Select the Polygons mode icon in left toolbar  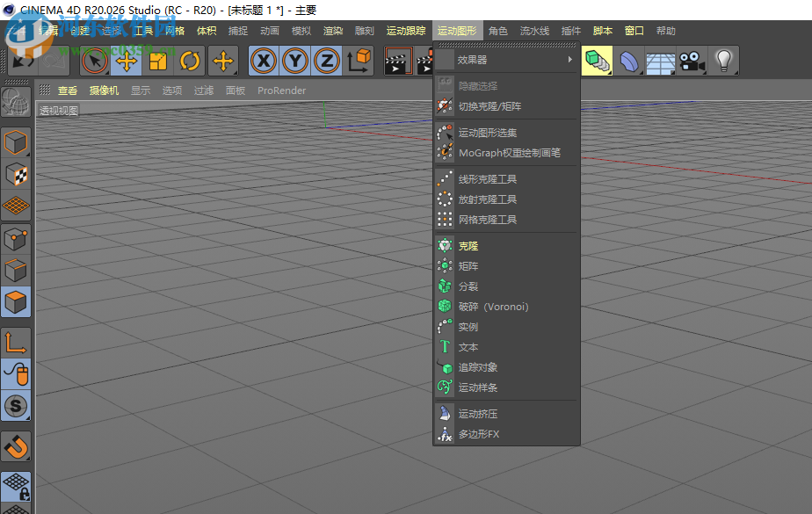[x=16, y=301]
